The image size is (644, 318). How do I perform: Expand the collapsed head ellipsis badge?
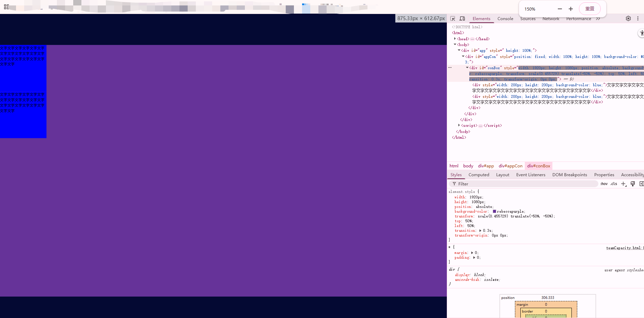coord(472,39)
